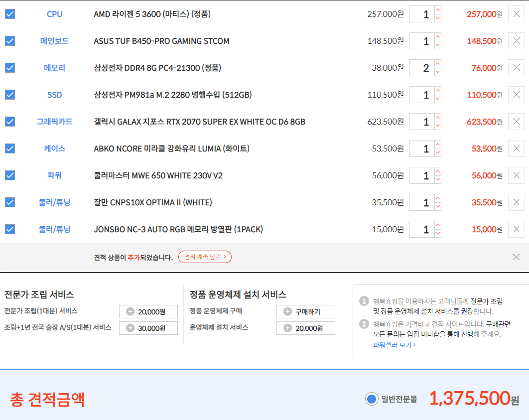Increase 그래픽카드 quantity with up arrow
Image resolution: width=529 pixels, height=420 pixels.
coord(437,118)
